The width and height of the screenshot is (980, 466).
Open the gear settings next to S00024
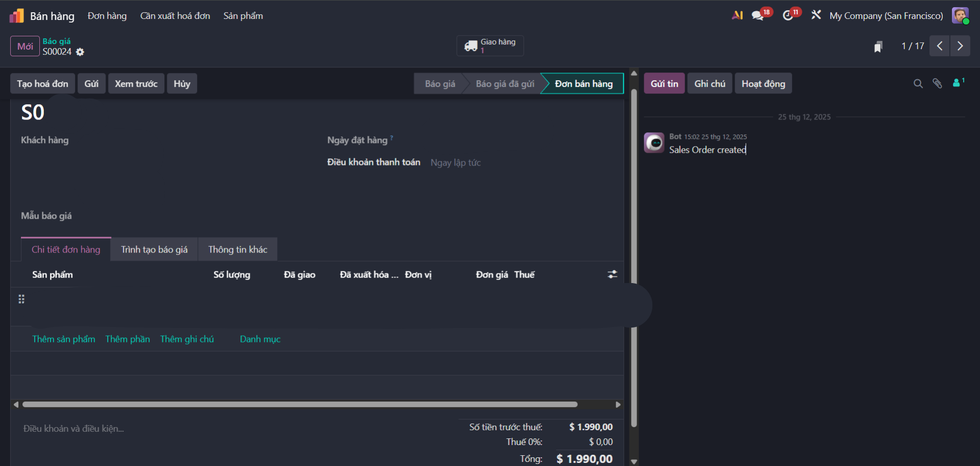click(x=80, y=52)
